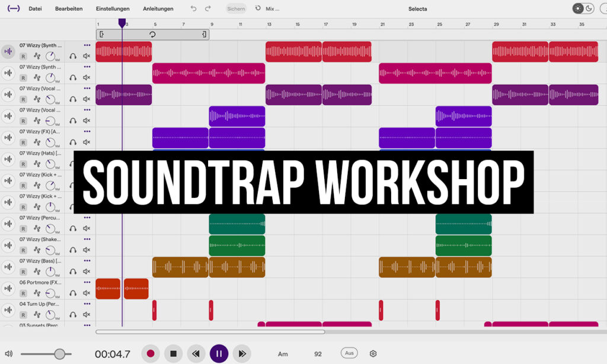This screenshot has height=364, width=607.
Task: Open more options for 04 Turn Up track
Action: pyautogui.click(x=87, y=304)
